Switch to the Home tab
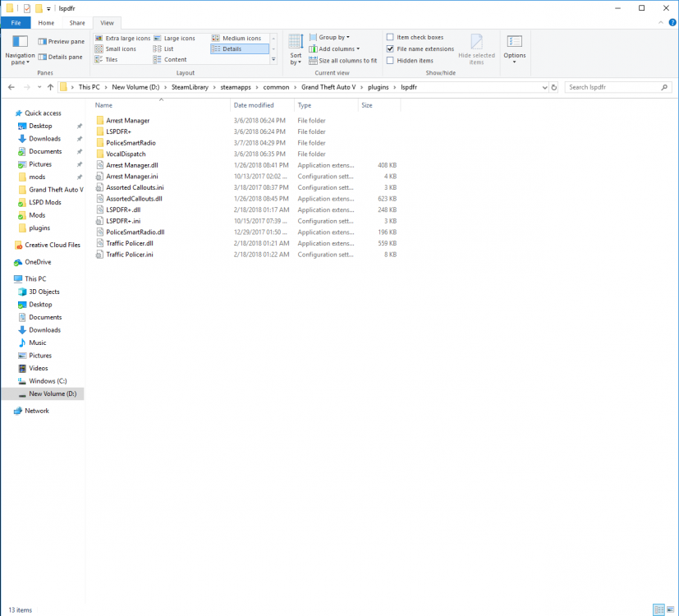The height and width of the screenshot is (616, 679). click(x=46, y=23)
